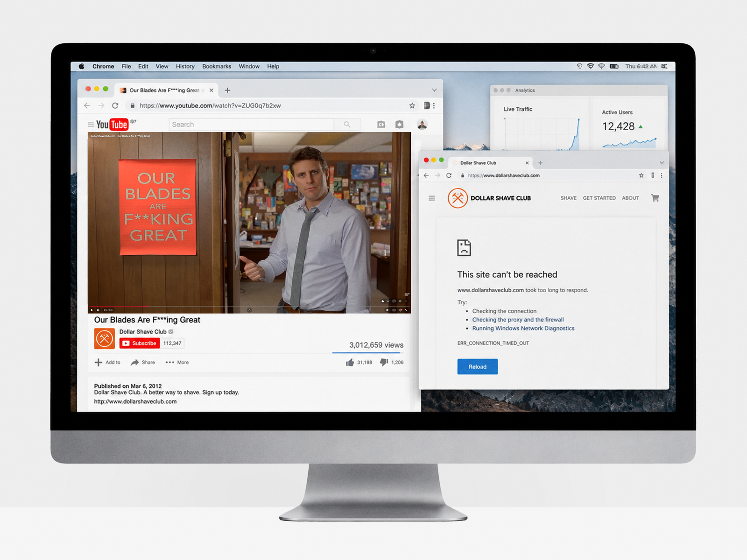Open the http://www.dollarshaveclub.com description link
Screen dimensions: 747x560
135,401
